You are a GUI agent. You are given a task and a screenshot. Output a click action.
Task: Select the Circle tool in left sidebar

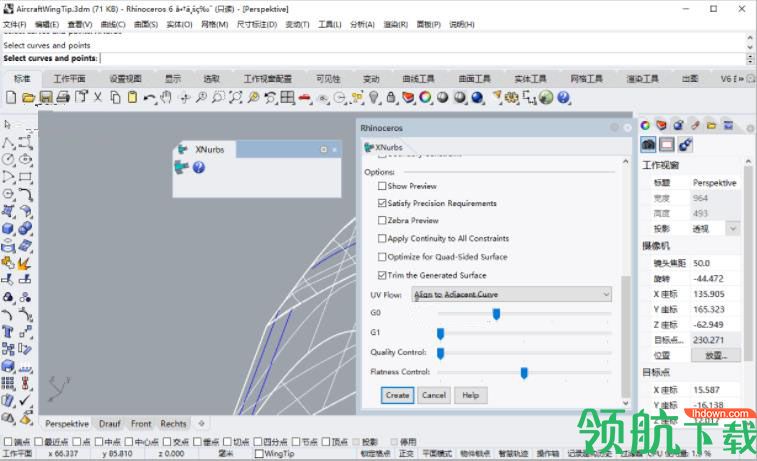tap(8, 159)
